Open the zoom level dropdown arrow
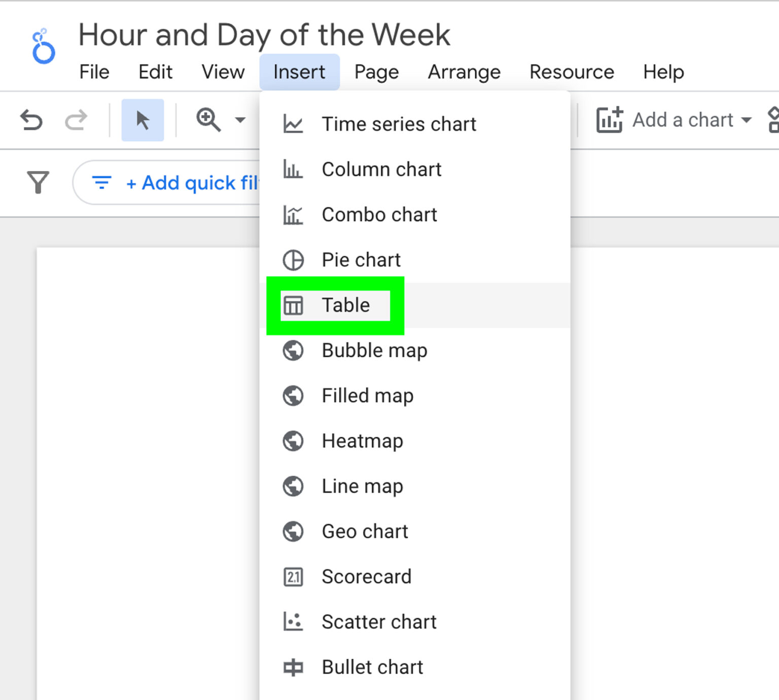Viewport: 779px width, 700px height. click(x=238, y=120)
